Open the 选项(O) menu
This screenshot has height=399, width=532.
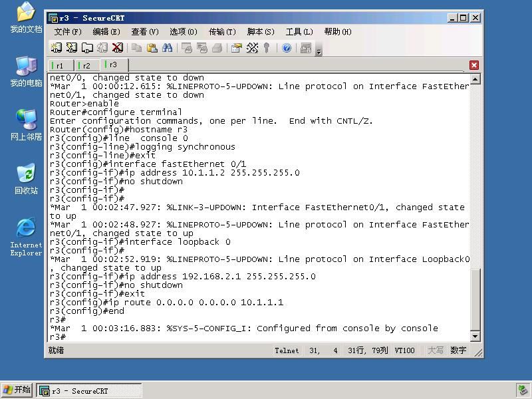click(x=184, y=32)
